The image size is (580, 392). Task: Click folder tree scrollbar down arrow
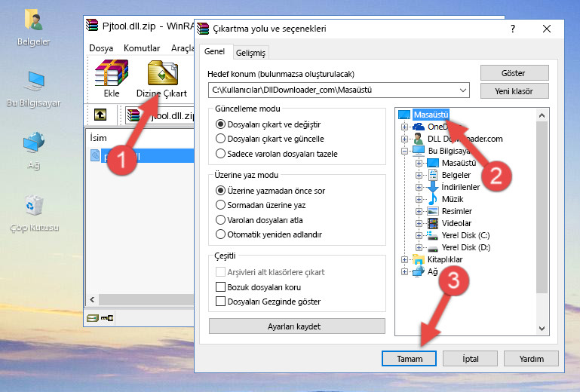[542, 328]
